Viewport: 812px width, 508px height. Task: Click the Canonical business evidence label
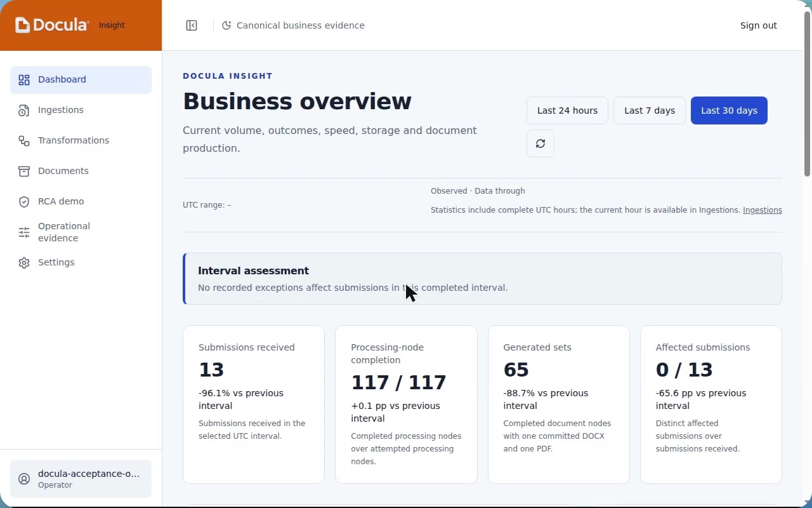301,25
